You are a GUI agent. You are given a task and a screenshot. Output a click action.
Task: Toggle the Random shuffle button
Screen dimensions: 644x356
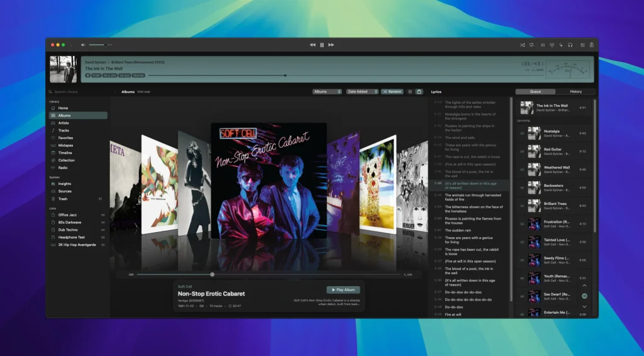(392, 92)
